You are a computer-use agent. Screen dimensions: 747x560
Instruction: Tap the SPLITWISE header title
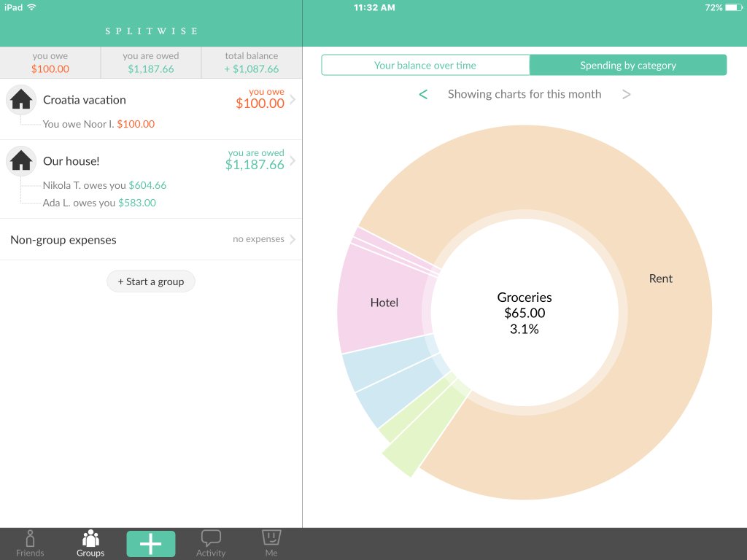[152, 31]
